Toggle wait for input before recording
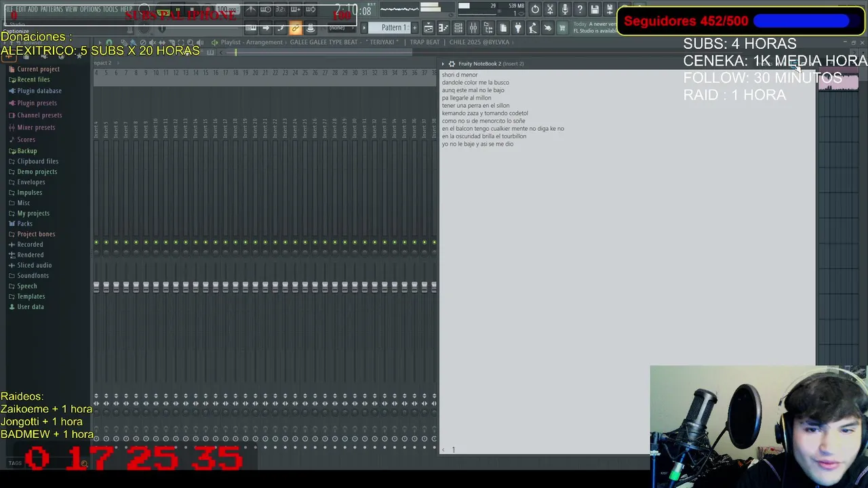868x488 pixels. point(266,9)
